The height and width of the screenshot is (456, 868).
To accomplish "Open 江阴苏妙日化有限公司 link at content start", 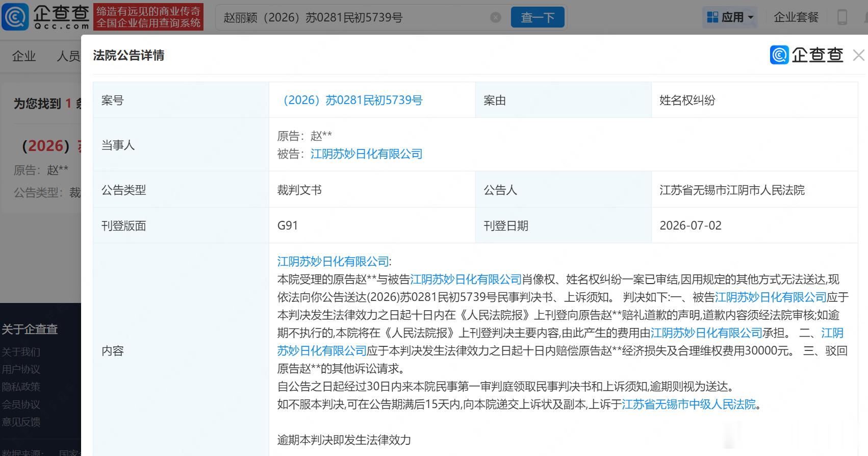I will (333, 262).
